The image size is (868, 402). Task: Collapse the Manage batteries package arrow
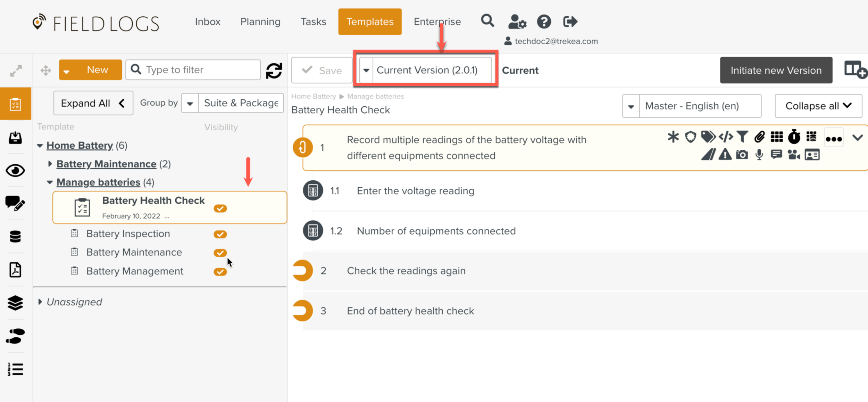pyautogui.click(x=50, y=182)
